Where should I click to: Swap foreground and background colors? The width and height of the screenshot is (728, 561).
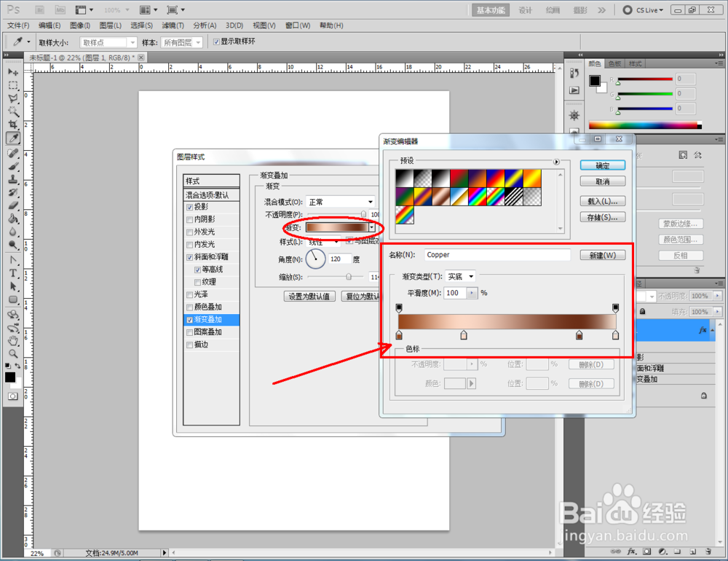(x=17, y=366)
